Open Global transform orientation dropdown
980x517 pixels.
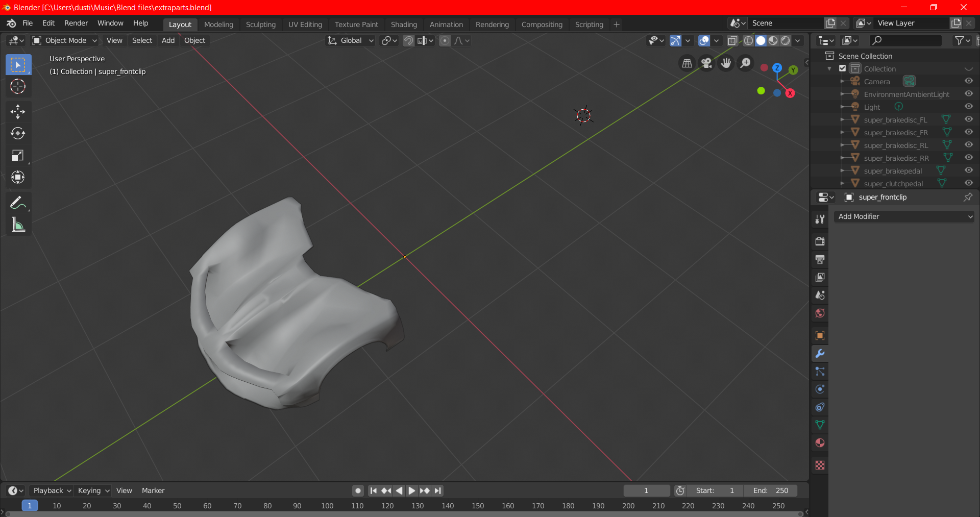[x=350, y=40]
